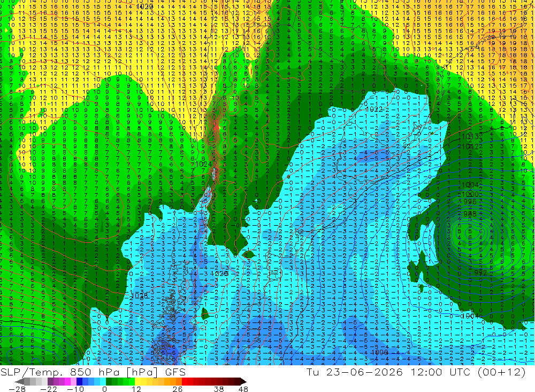Image resolution: width=535 pixels, height=392 pixels.
Task: Click the '0' legend scale value
Action: pos(104,389)
